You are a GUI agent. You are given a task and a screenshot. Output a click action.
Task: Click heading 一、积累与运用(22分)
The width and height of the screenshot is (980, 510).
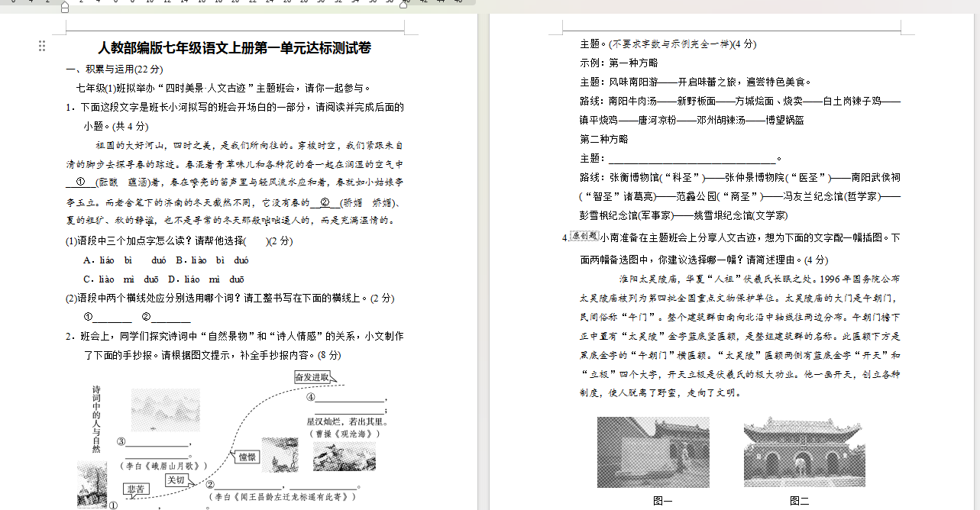[x=114, y=69]
